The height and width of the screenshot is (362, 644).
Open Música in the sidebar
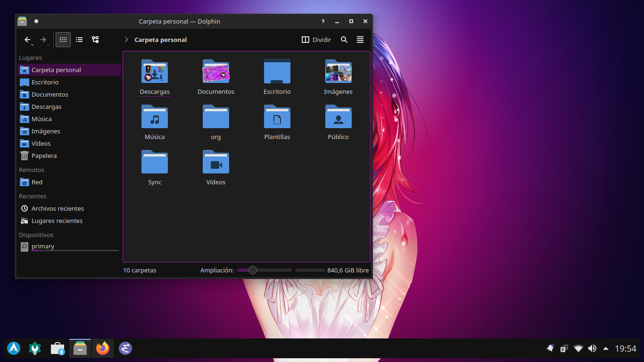[x=69, y=119]
